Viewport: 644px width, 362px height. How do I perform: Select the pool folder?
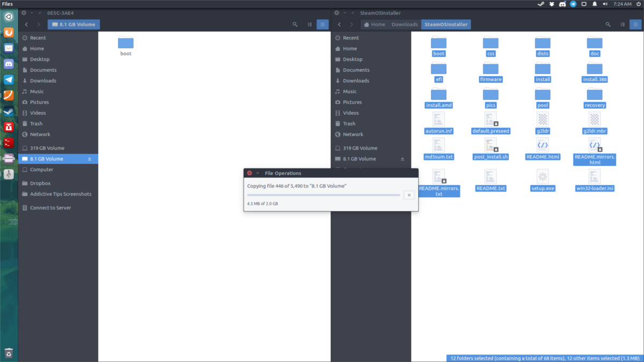543,98
